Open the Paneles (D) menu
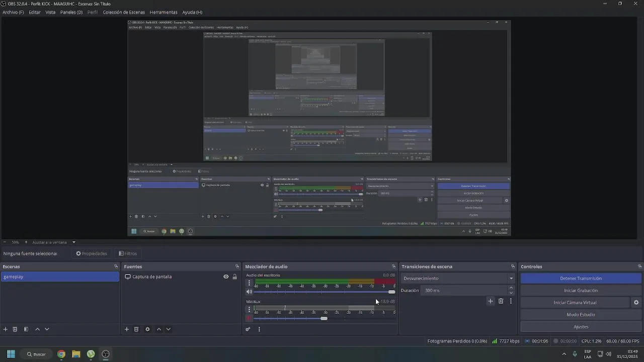The image size is (644, 362). pyautogui.click(x=71, y=12)
